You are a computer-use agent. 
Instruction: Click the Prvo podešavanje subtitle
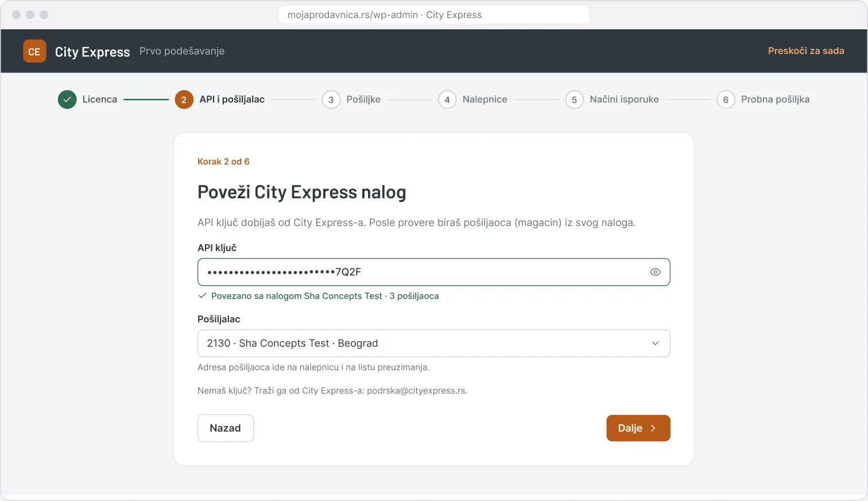(x=182, y=51)
